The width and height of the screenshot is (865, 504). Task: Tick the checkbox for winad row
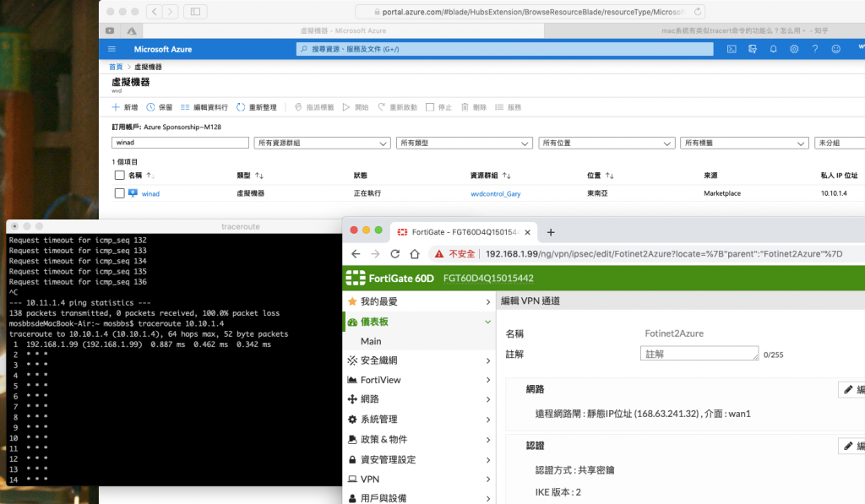coord(119,193)
